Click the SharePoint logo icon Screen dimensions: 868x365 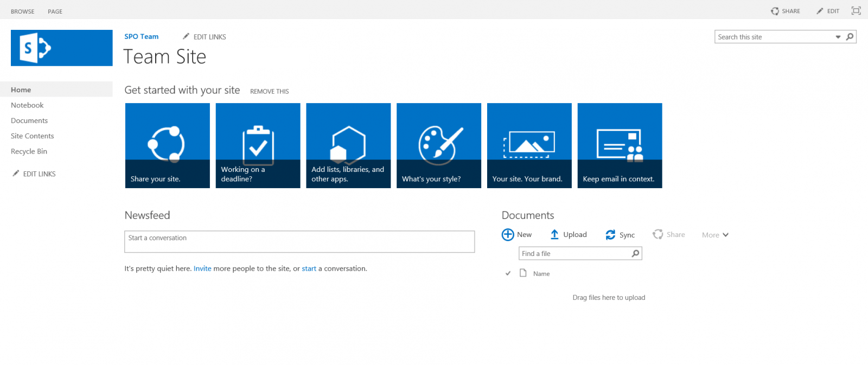coord(61,48)
